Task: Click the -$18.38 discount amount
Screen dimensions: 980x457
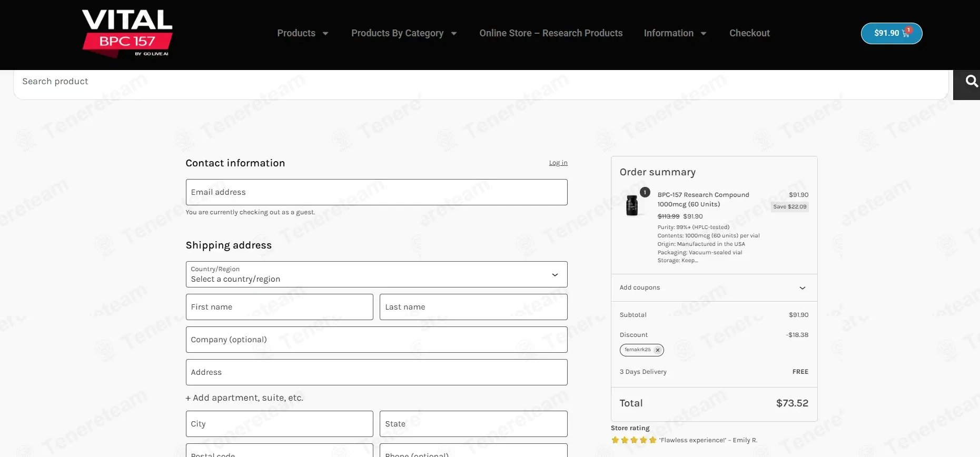Action: [797, 335]
